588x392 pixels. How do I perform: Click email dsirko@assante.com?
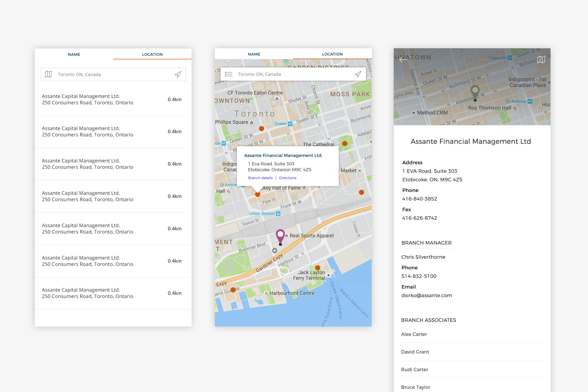[x=427, y=295]
